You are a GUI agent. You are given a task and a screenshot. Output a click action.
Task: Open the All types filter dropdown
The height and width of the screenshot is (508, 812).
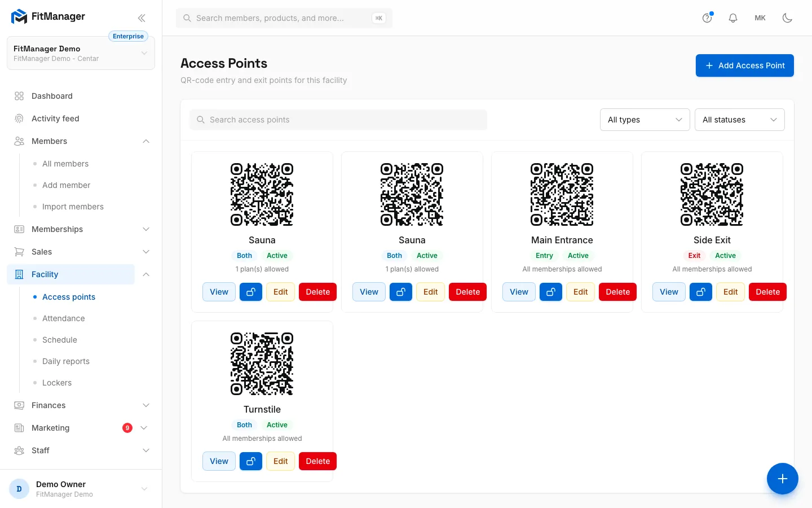tap(645, 120)
